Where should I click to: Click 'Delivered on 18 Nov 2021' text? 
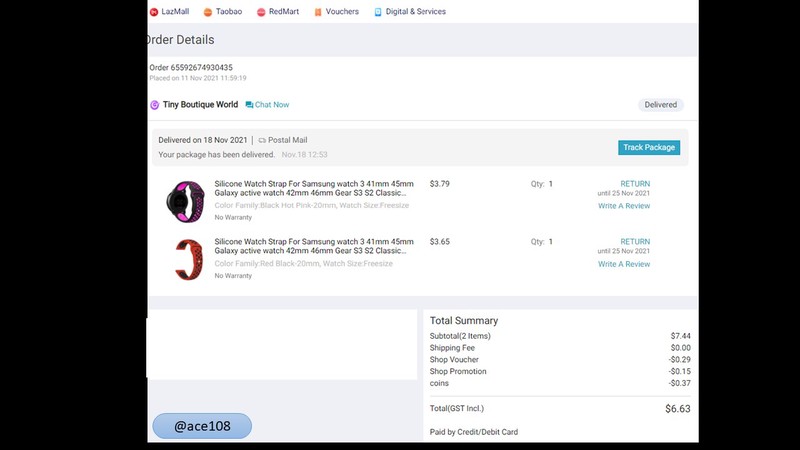(203, 140)
